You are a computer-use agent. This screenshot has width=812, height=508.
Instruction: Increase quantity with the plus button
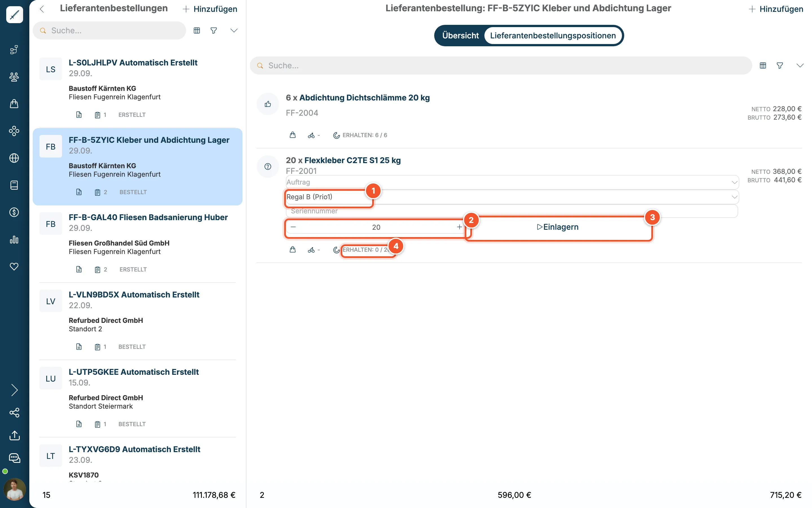(x=459, y=227)
